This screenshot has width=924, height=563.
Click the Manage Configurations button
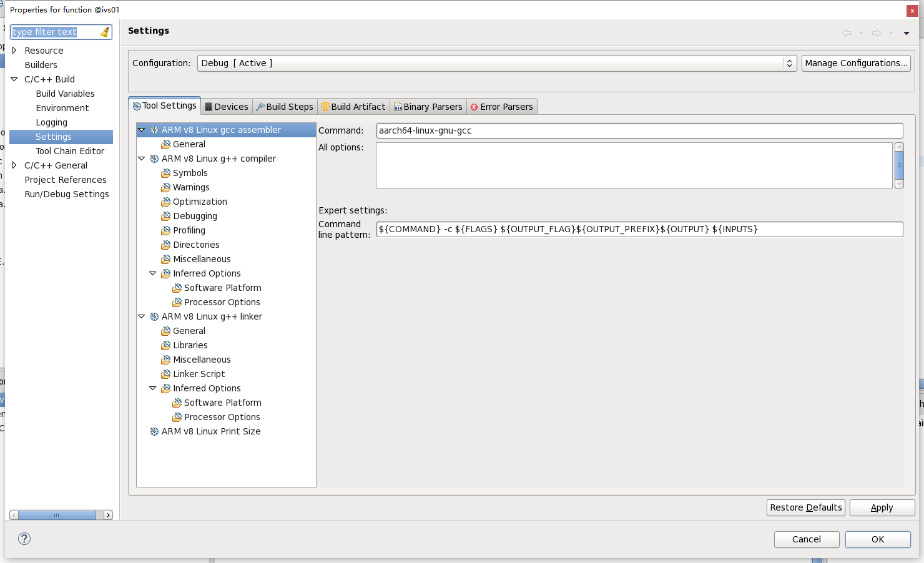856,62
